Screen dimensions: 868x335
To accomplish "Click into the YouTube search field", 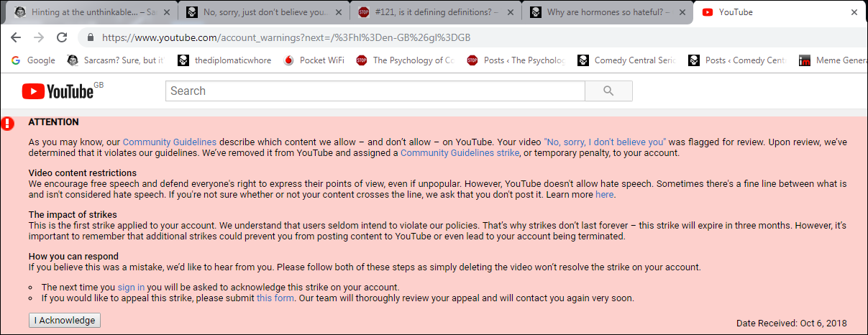I will pyautogui.click(x=374, y=91).
